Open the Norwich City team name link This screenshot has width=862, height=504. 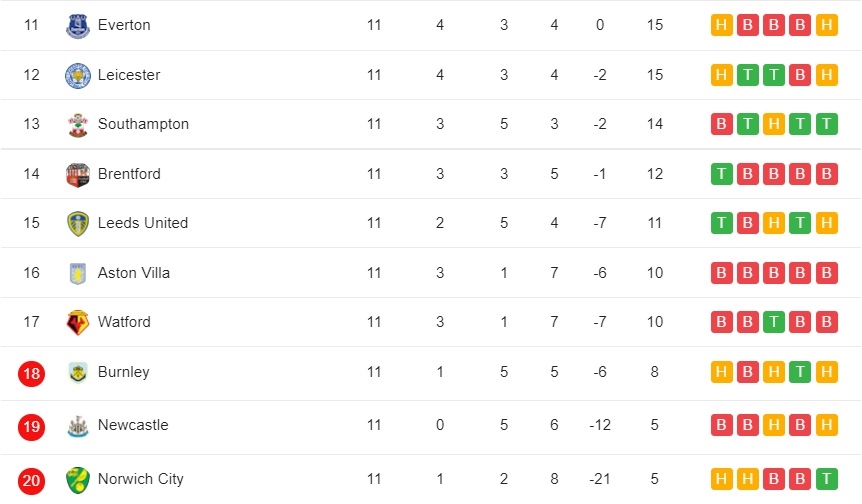pyautogui.click(x=141, y=479)
